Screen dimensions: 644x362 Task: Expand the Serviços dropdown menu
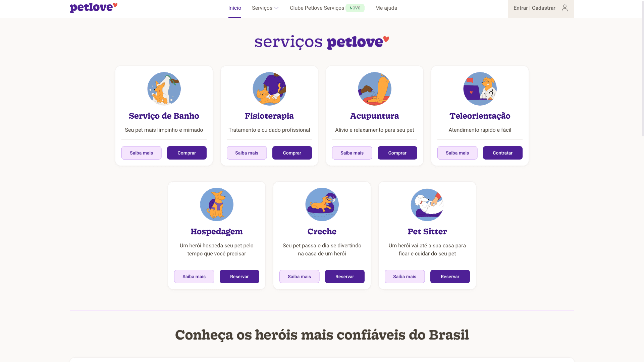[265, 8]
